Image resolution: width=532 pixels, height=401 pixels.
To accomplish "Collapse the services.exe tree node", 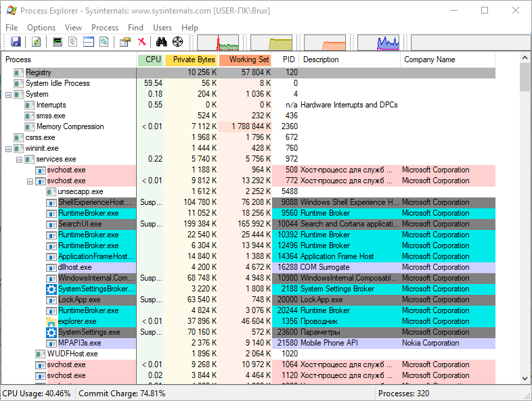I will click(19, 160).
